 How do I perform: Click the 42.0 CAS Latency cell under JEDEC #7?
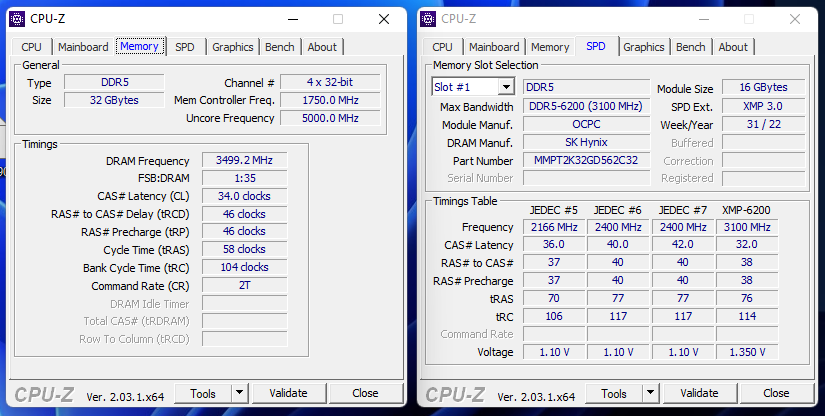683,245
